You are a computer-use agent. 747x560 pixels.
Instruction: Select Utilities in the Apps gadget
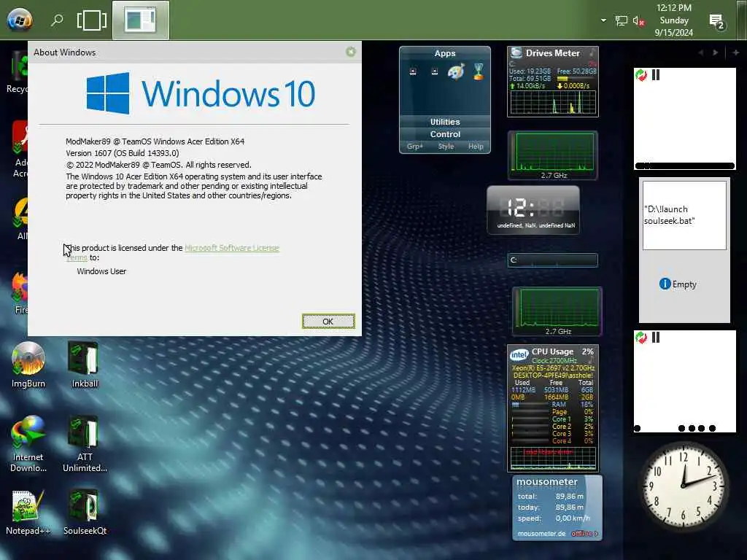click(x=445, y=122)
